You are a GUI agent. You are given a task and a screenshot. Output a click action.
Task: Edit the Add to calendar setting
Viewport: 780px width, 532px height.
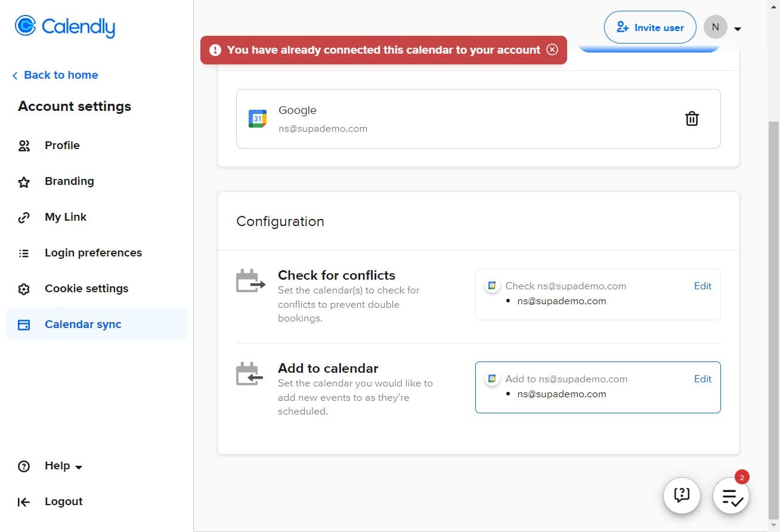point(702,379)
